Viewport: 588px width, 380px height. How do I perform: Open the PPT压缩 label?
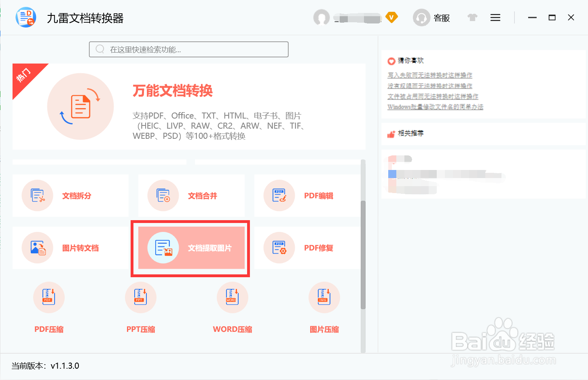[141, 329]
